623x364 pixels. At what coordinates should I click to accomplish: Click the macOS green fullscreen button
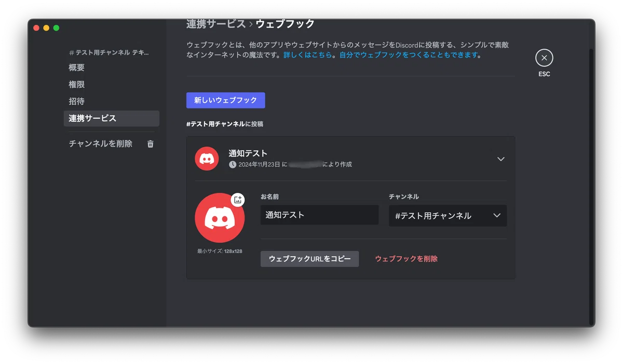[x=56, y=28]
